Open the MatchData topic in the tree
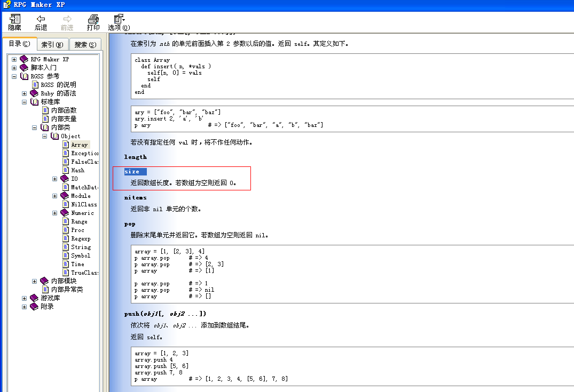 pos(84,187)
